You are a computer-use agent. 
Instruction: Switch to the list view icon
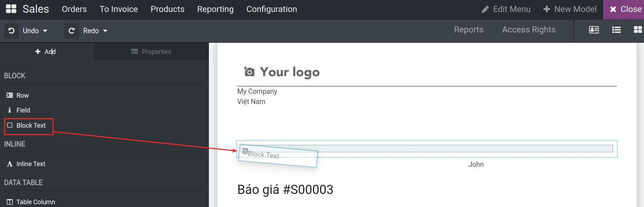tap(617, 30)
